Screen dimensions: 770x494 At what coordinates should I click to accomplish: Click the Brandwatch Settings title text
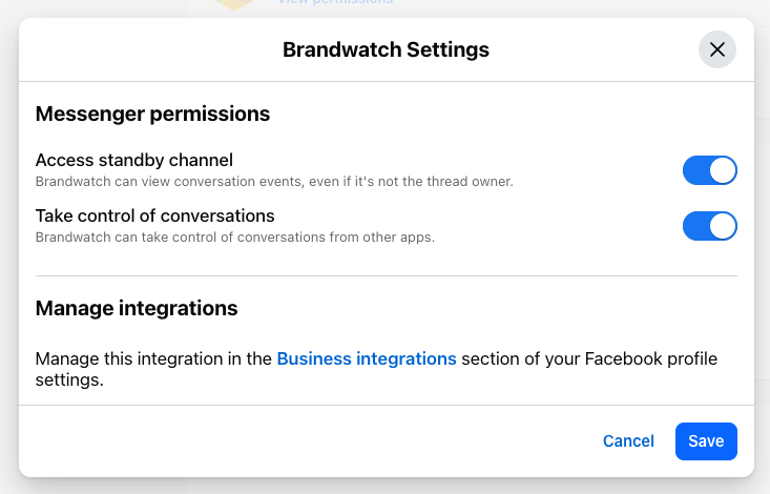point(385,50)
